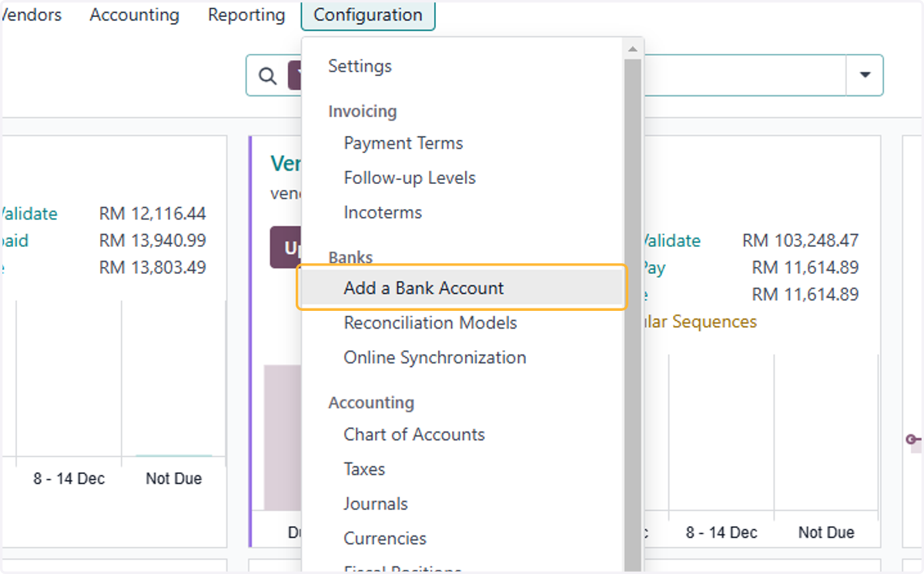Click the Invoicing section header
The width and height of the screenshot is (924, 574).
(x=363, y=111)
